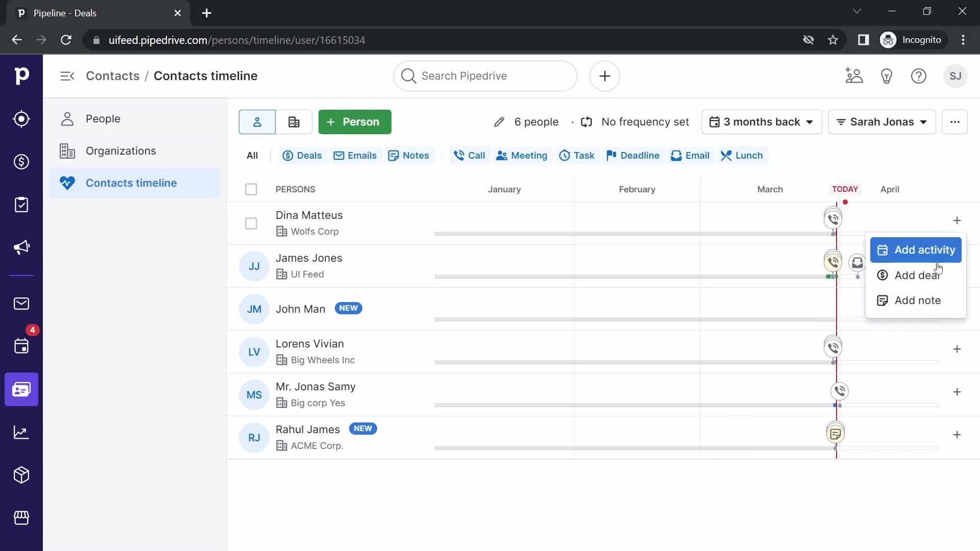This screenshot has height=551, width=980.
Task: Click the People sidebar icon
Action: (67, 118)
